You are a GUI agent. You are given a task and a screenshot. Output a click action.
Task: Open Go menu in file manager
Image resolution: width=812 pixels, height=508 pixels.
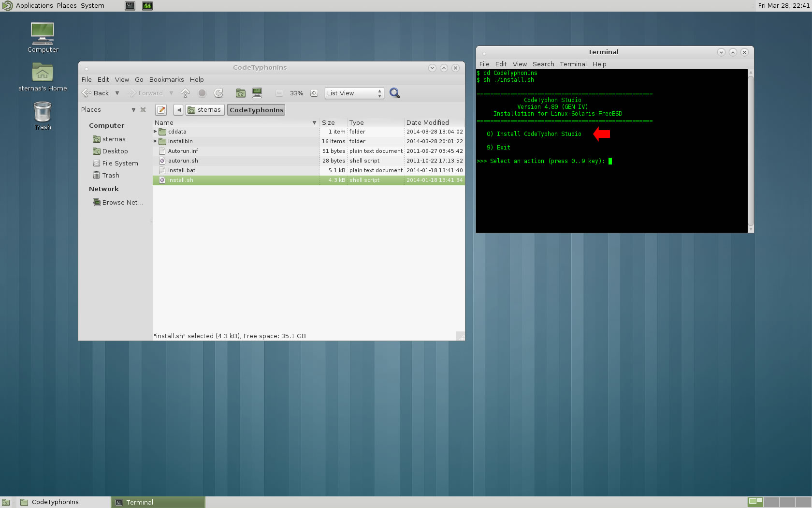point(139,79)
